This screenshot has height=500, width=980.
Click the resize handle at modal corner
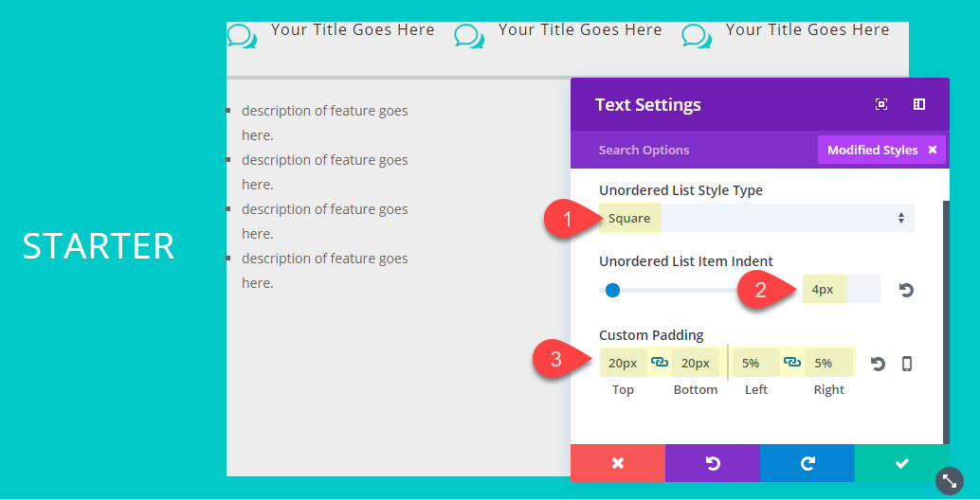click(x=949, y=481)
